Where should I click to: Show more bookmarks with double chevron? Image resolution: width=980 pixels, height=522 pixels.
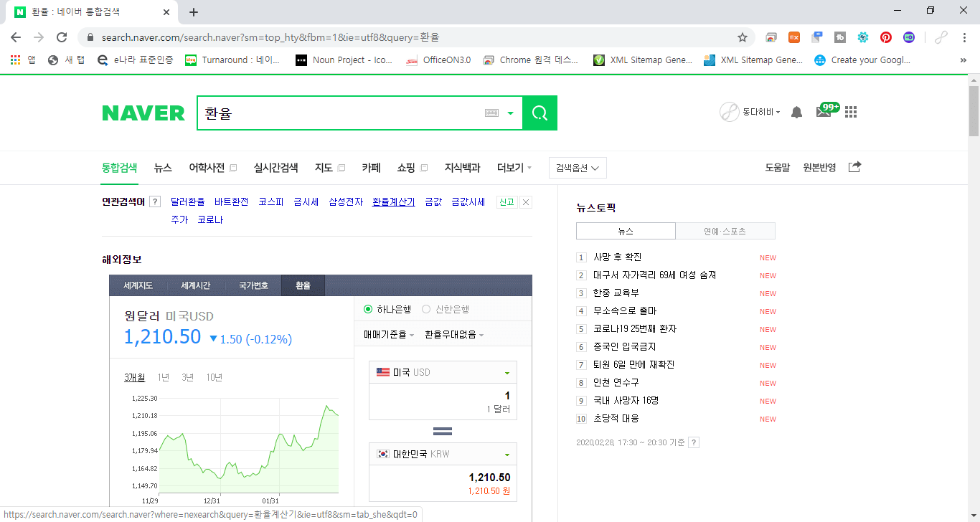coord(963,60)
